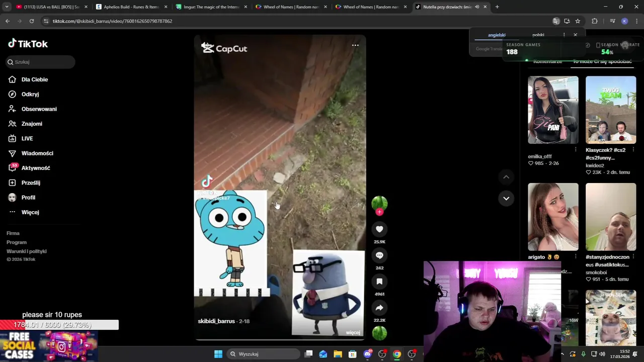Viewport: 644px width, 362px height.
Task: Bookmark the video showing 4961 saves
Action: click(x=379, y=282)
